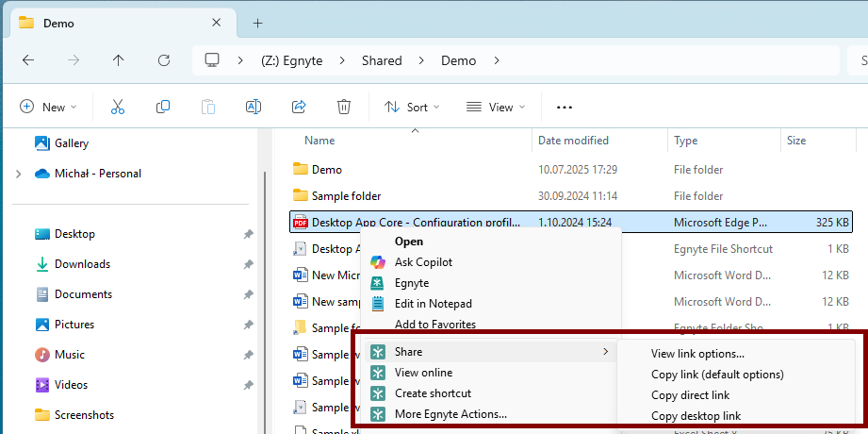Viewport: 868px width, 434px height.
Task: Click the Share icon in toolbar
Action: tap(299, 107)
